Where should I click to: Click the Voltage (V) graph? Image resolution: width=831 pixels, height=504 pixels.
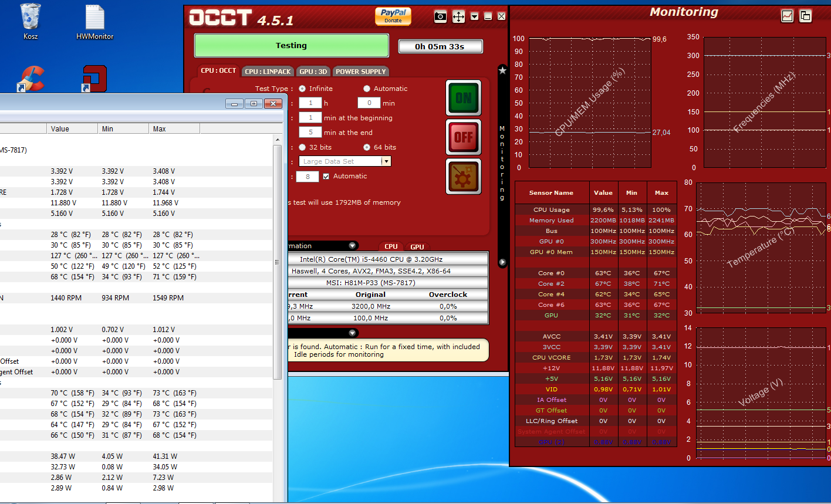760,393
